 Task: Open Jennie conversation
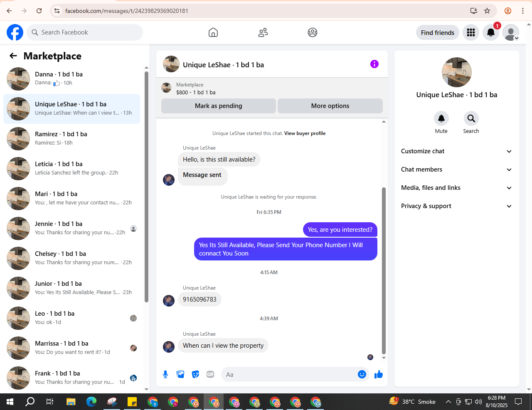[71, 228]
